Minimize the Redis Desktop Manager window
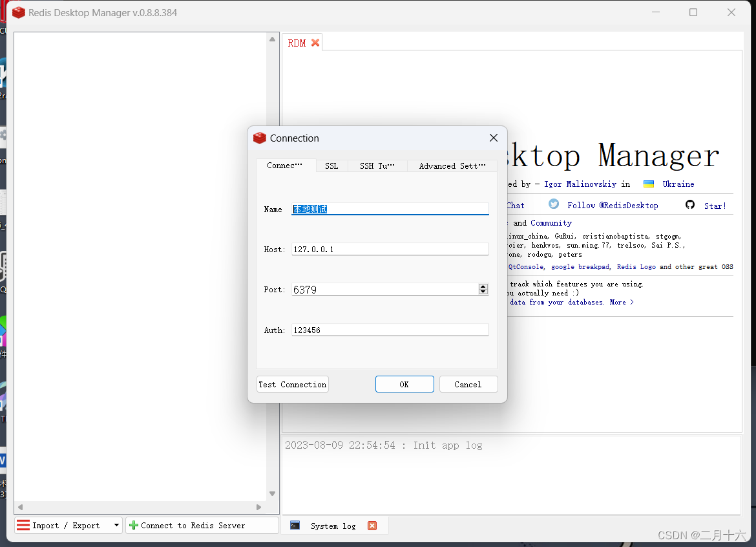This screenshot has height=547, width=756. [656, 12]
